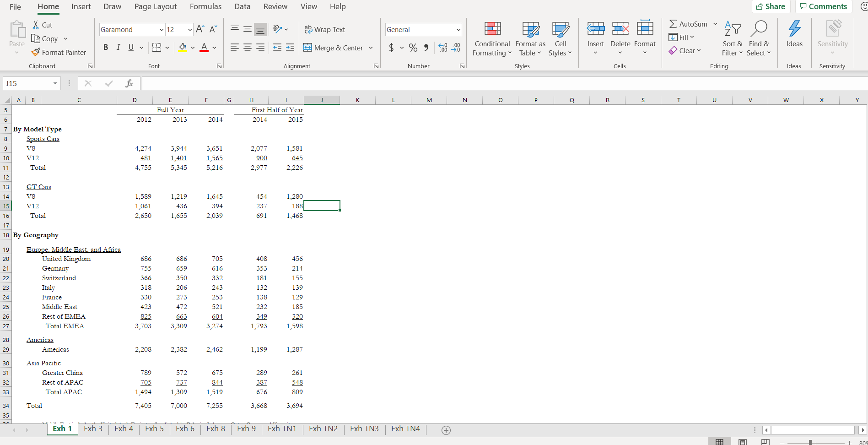
Task: Select column K header
Action: pos(357,100)
